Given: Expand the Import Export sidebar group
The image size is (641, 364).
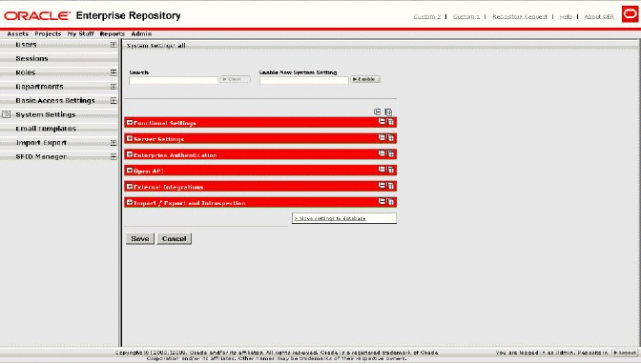Looking at the screenshot, I should pos(114,143).
